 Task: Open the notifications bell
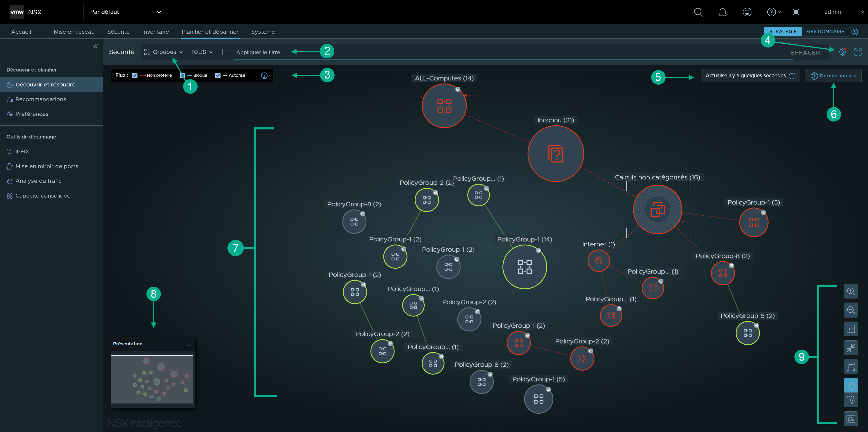click(x=722, y=12)
